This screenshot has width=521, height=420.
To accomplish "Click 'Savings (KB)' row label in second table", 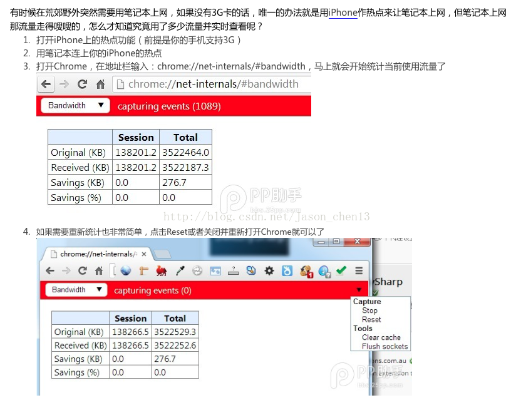I will (80, 359).
